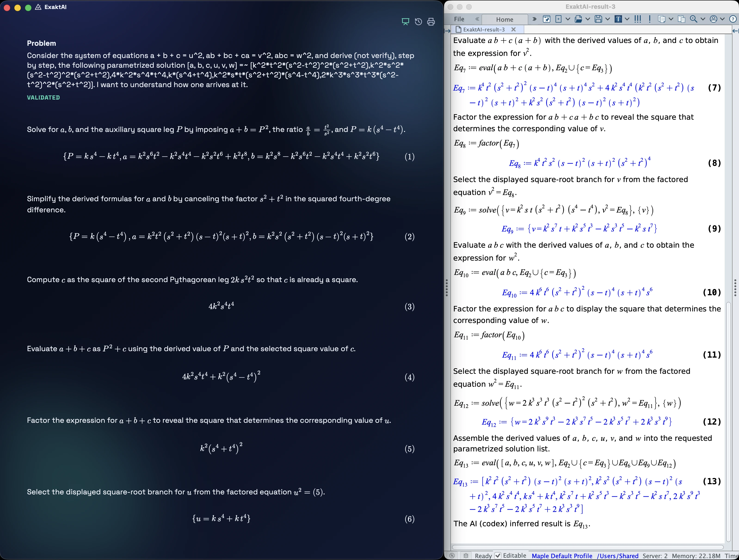Click the horizontal scrollbar in Maple document
This screenshot has width=739, height=560.
pos(588,547)
